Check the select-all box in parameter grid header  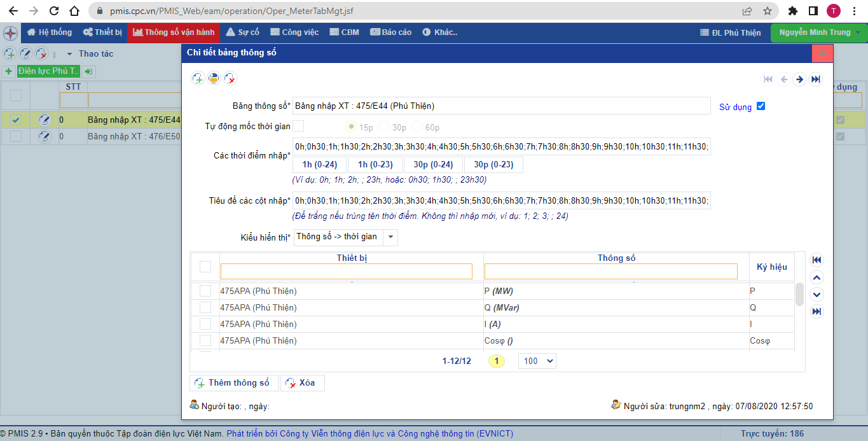[x=205, y=267]
